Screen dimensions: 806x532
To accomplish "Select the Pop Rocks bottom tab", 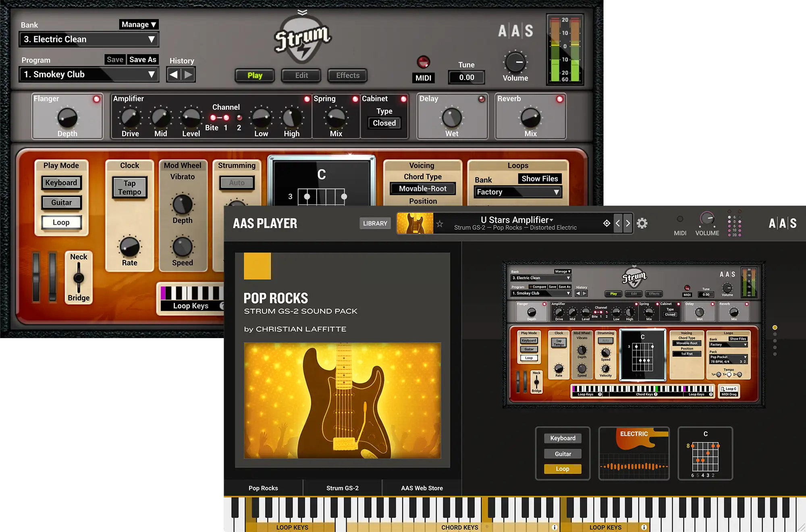I will [x=263, y=488].
